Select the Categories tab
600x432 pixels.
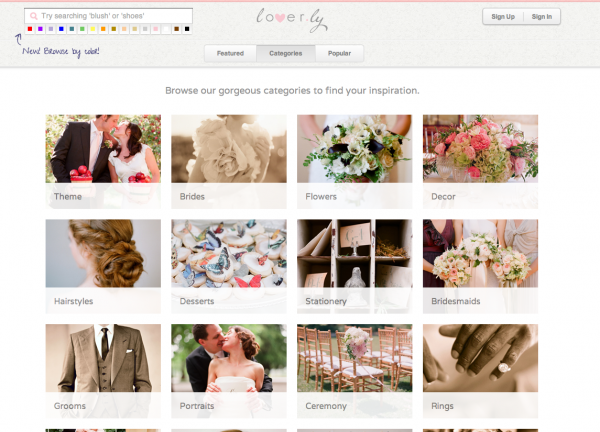click(x=286, y=53)
